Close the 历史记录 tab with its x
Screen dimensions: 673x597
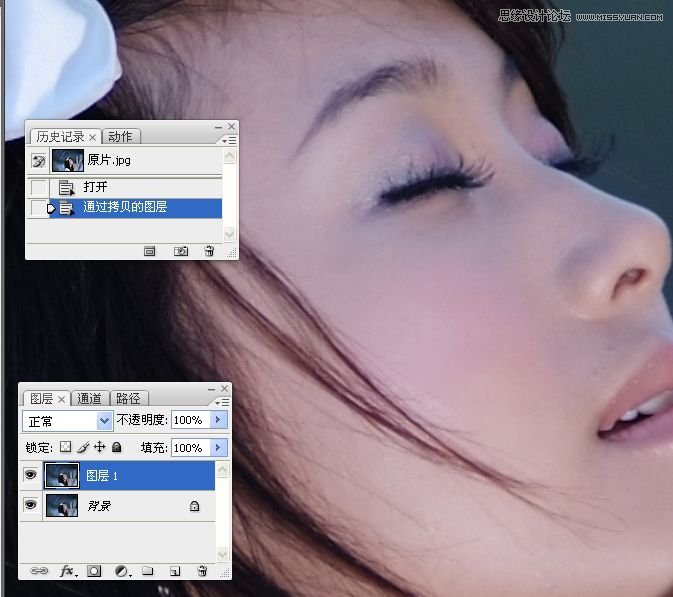point(93,137)
